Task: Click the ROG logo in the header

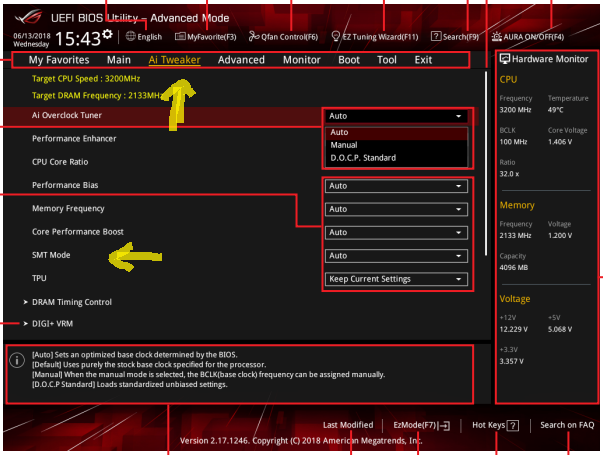Action: (28, 18)
